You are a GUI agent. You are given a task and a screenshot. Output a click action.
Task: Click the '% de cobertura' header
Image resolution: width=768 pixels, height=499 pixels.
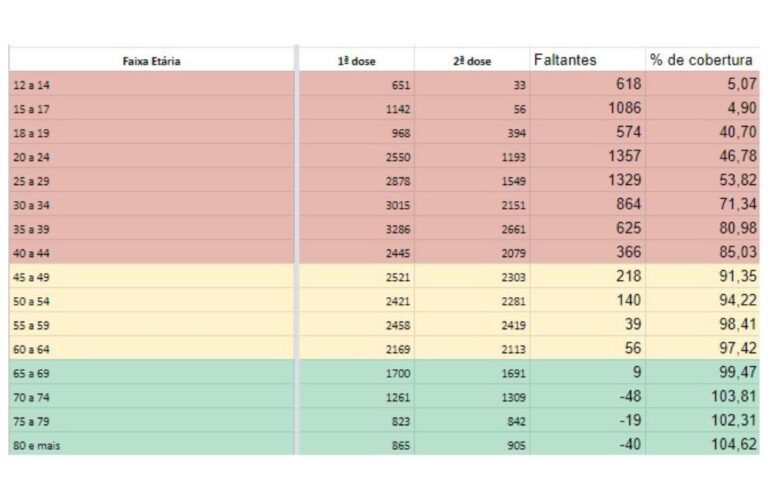click(x=701, y=60)
